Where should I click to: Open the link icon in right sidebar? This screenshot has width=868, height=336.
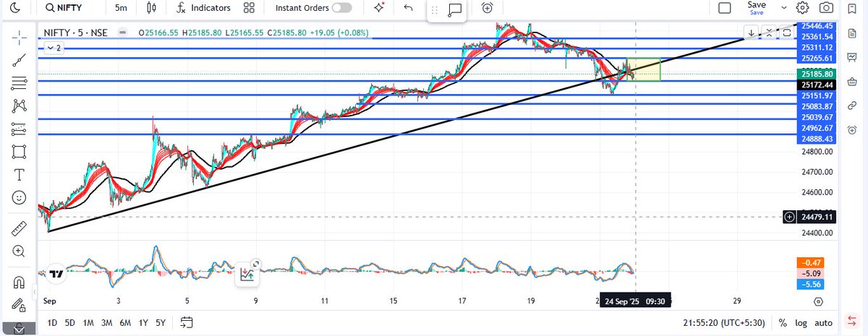point(852,105)
